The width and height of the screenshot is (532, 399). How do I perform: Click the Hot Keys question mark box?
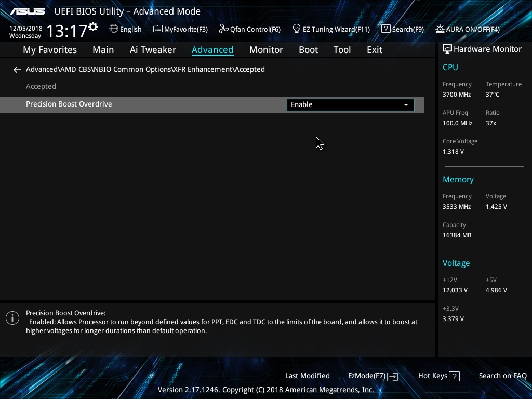pyautogui.click(x=454, y=376)
